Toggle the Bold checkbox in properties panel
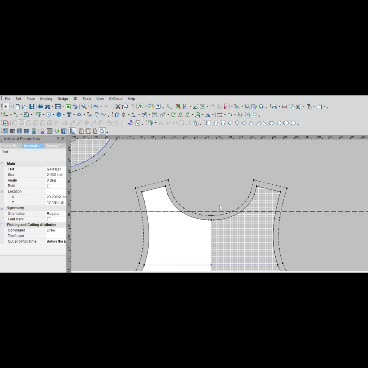The width and height of the screenshot is (368, 368). coord(49,186)
